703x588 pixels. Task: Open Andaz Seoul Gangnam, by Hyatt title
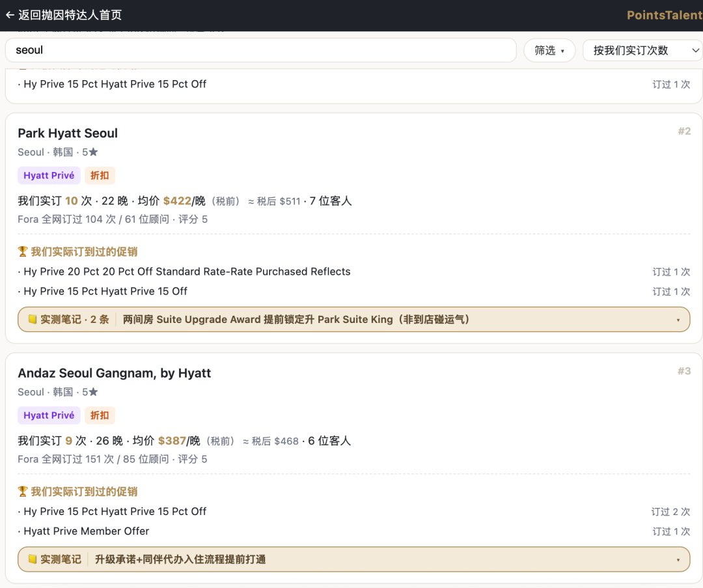[115, 373]
